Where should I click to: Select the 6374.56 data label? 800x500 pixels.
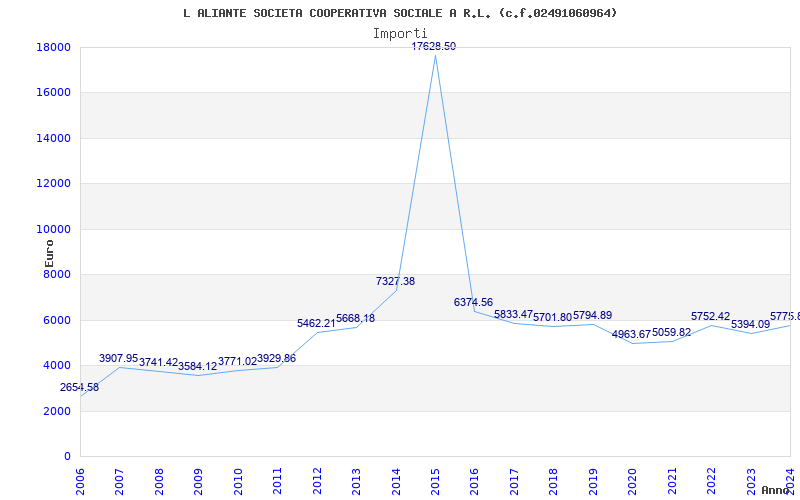[x=473, y=303]
